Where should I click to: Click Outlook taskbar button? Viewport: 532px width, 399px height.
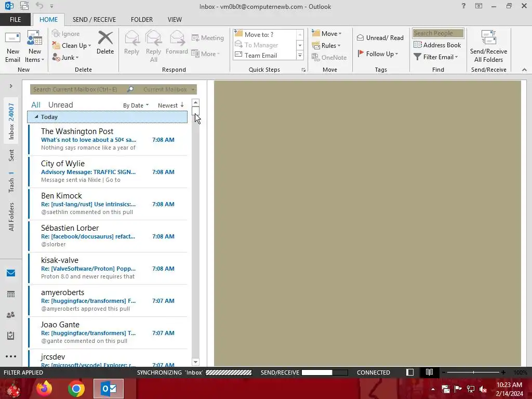tap(109, 389)
